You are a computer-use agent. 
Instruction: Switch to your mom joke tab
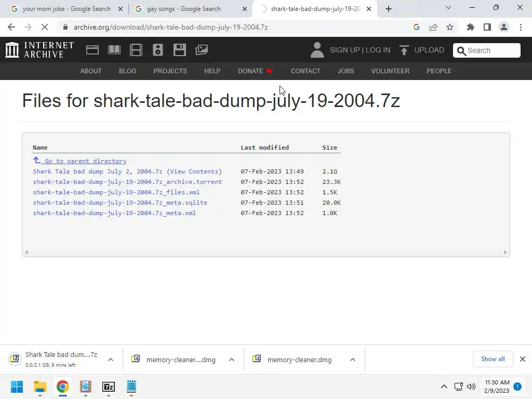[x=66, y=9]
